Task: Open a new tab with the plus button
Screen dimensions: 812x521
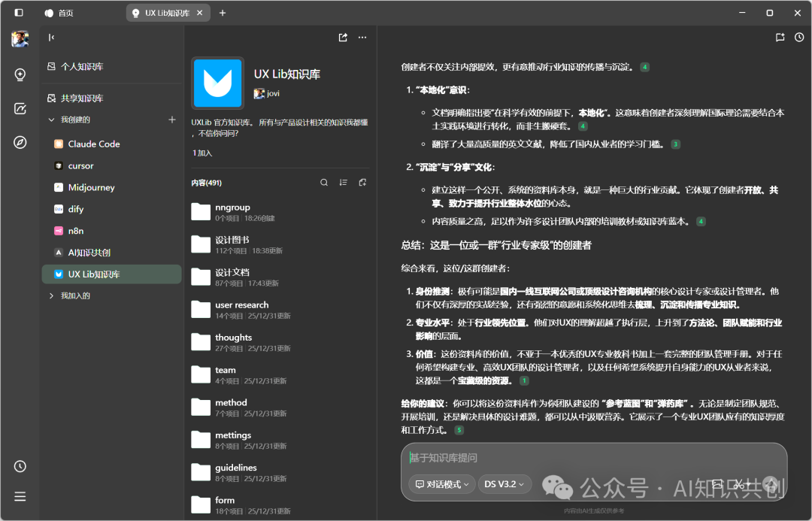Action: (x=223, y=13)
